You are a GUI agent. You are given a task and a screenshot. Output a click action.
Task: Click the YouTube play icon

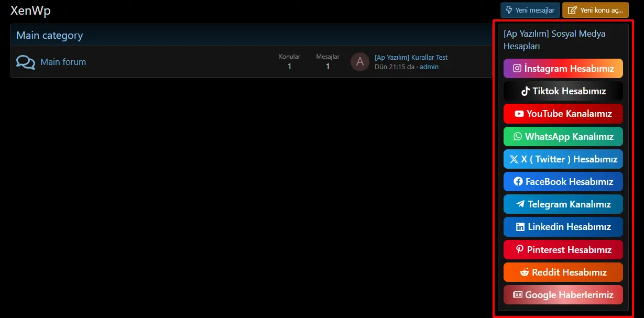[519, 114]
